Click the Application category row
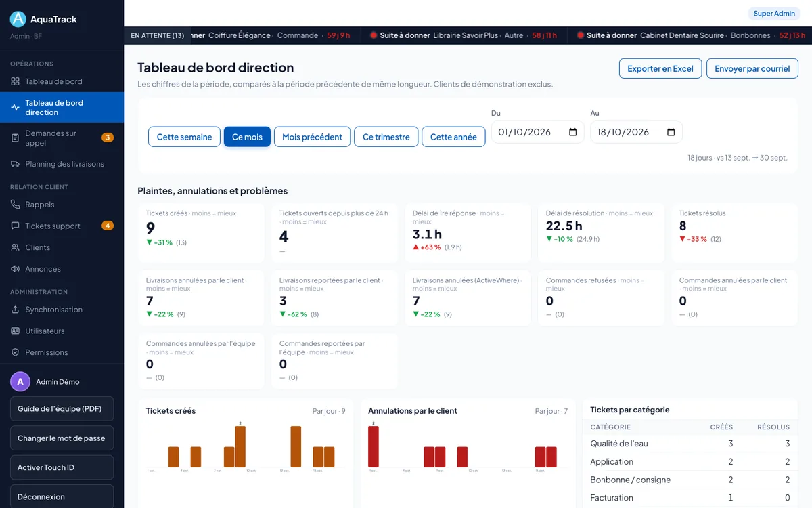The image size is (812, 508). click(x=690, y=462)
